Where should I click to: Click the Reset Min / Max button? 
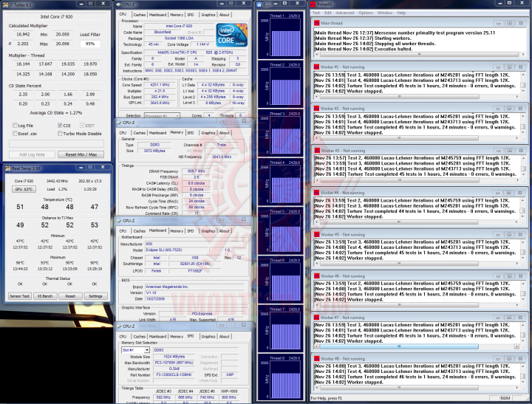(x=81, y=154)
